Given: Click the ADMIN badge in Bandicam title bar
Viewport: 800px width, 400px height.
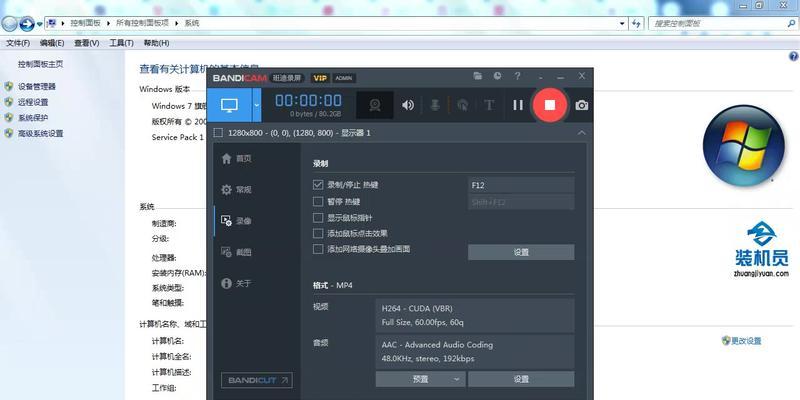Looking at the screenshot, I should (344, 78).
